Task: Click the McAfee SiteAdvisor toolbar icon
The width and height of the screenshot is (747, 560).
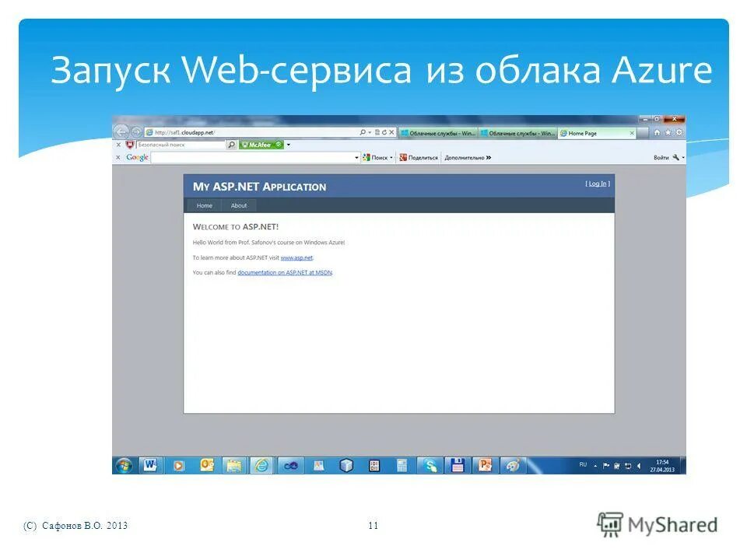Action: [x=257, y=145]
